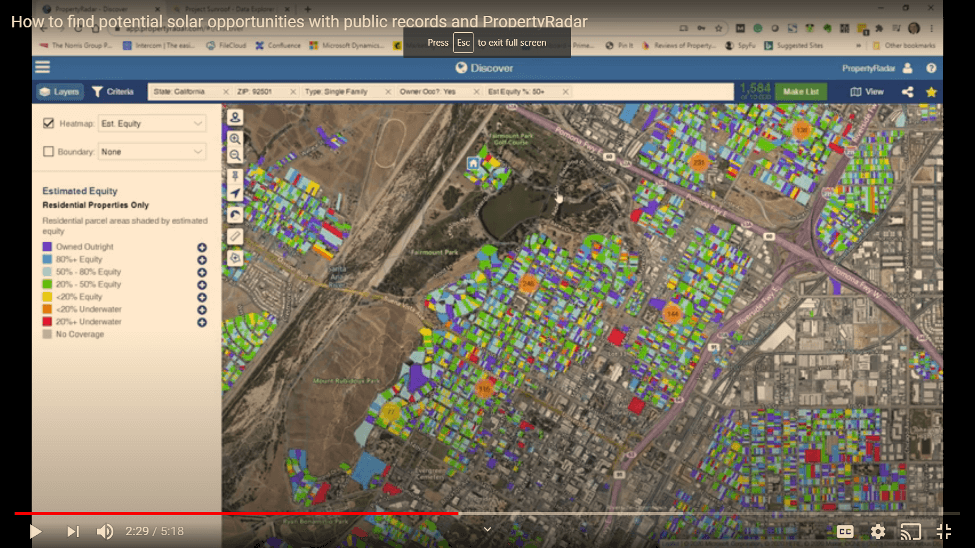Click plus icon next to 50% - 80% Equity
The image size is (977, 550).
point(202,272)
